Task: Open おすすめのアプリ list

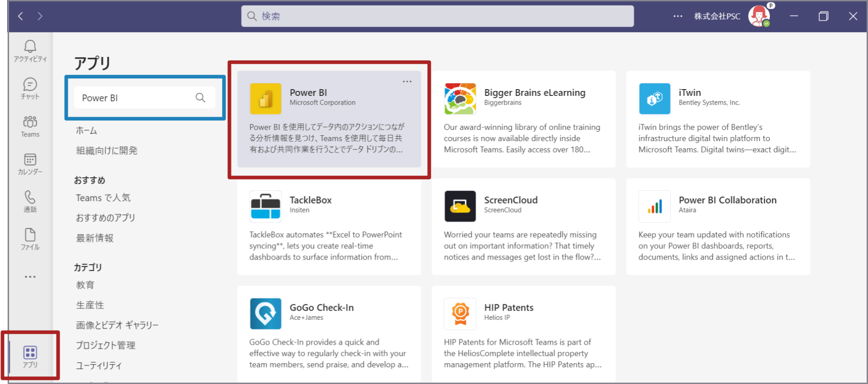Action: (x=106, y=218)
